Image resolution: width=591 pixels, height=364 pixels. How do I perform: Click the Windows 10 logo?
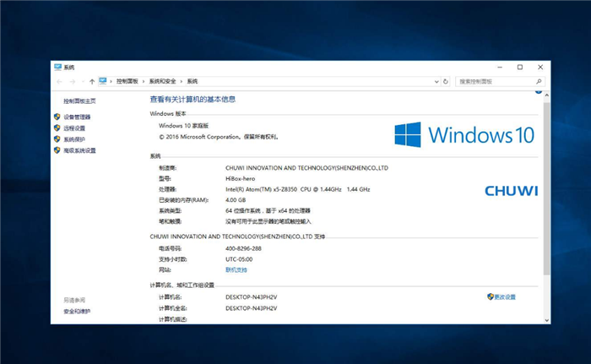[464, 134]
